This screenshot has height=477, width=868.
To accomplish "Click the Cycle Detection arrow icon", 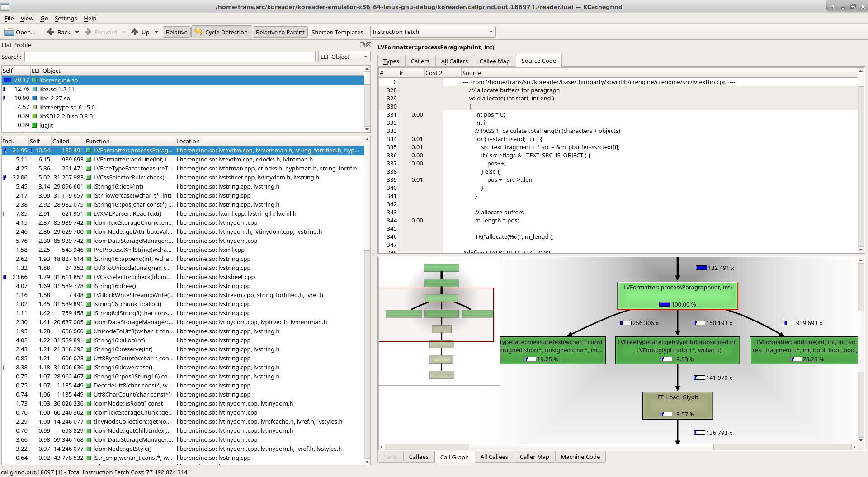I will (x=198, y=32).
